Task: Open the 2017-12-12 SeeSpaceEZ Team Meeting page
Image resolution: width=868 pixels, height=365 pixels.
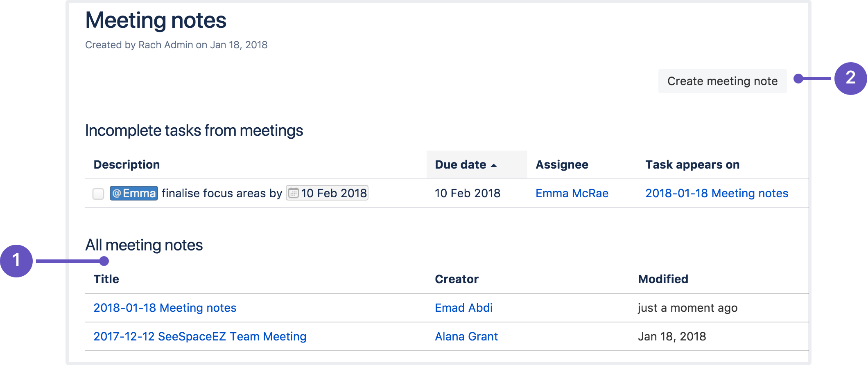Action: coord(200,336)
